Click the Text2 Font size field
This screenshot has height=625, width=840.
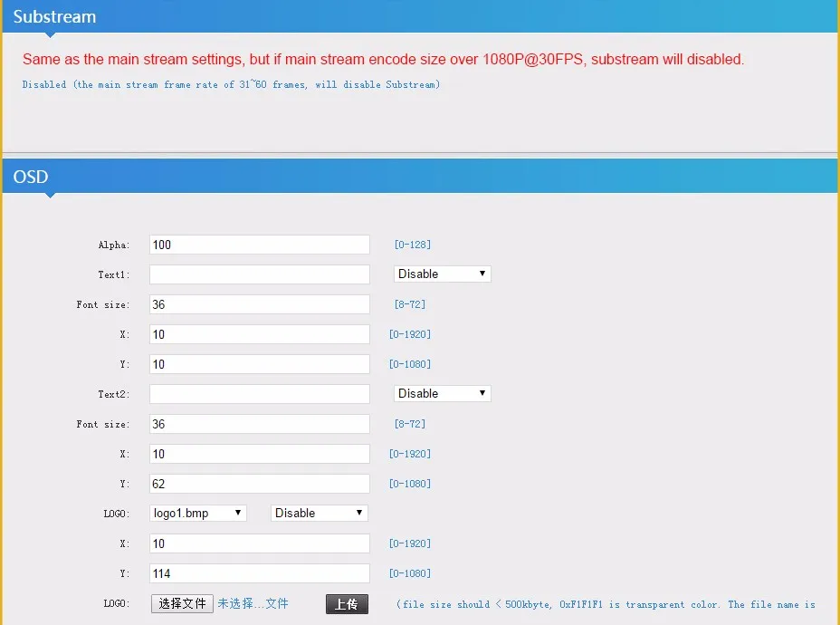(x=259, y=424)
